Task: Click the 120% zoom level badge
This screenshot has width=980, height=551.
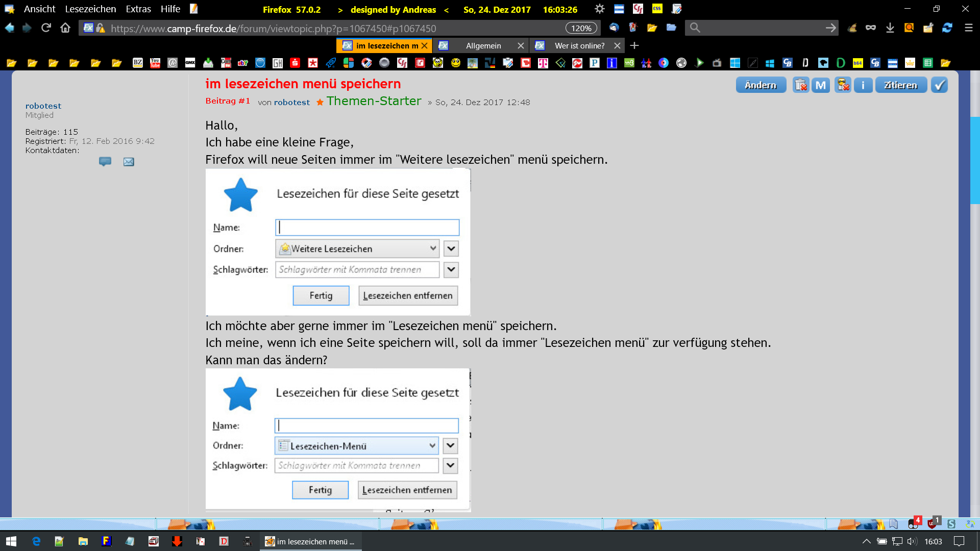Action: coord(581,28)
